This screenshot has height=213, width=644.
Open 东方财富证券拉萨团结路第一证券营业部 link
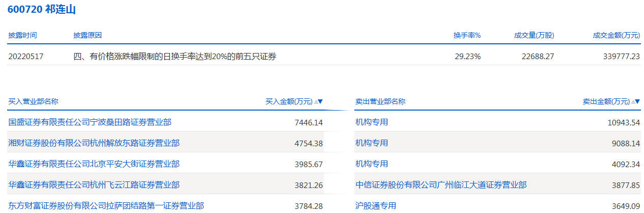(106, 206)
